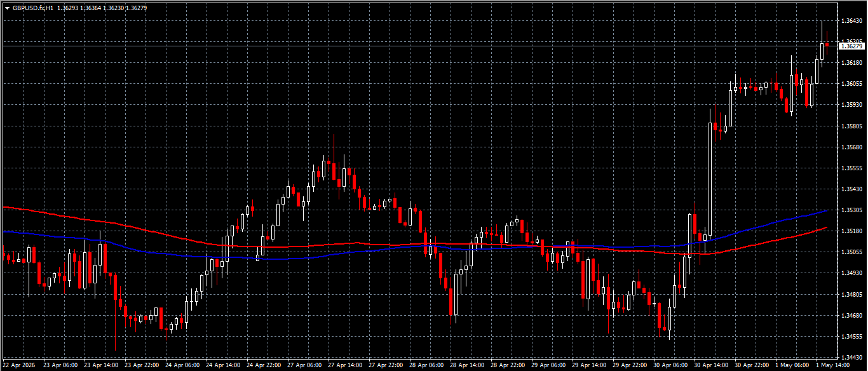Click the 23 Apr 14:00 time label

point(102,366)
